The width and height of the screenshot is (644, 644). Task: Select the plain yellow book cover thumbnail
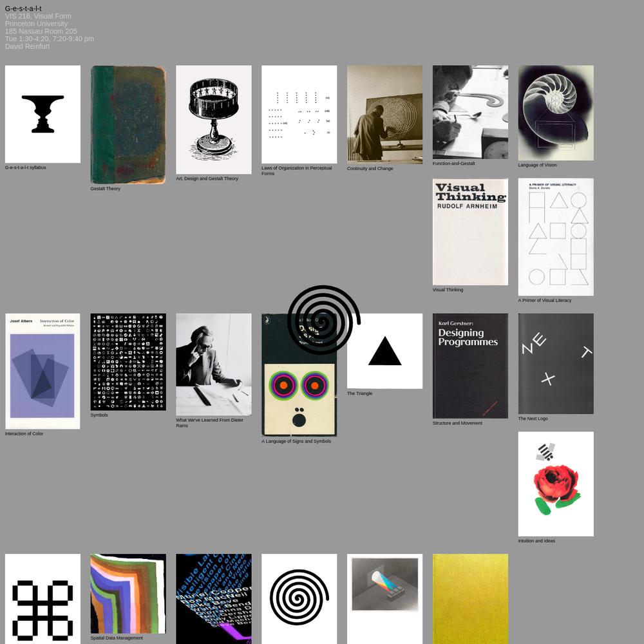(470, 599)
